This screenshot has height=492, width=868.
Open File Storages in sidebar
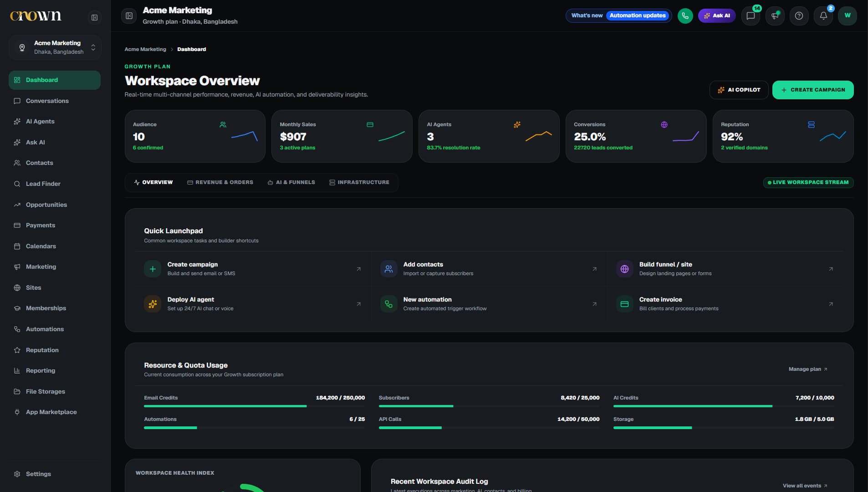[x=55, y=391]
